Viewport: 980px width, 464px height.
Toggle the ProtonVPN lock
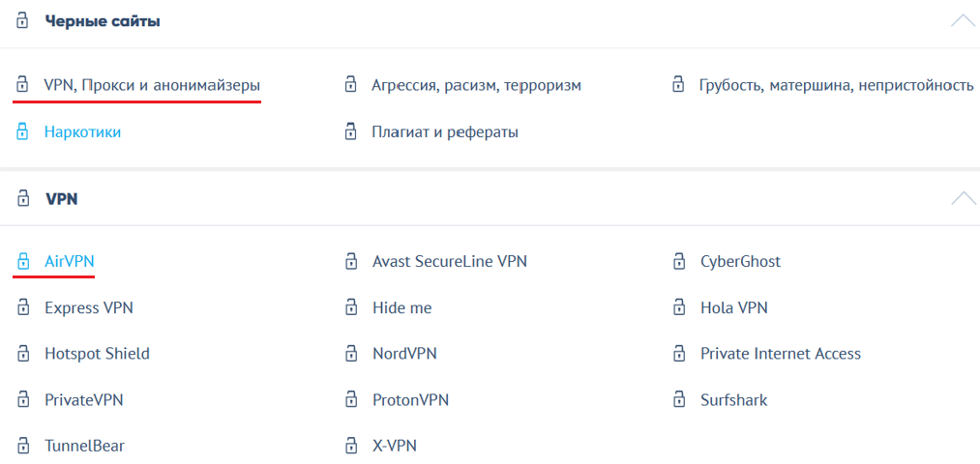(x=351, y=399)
